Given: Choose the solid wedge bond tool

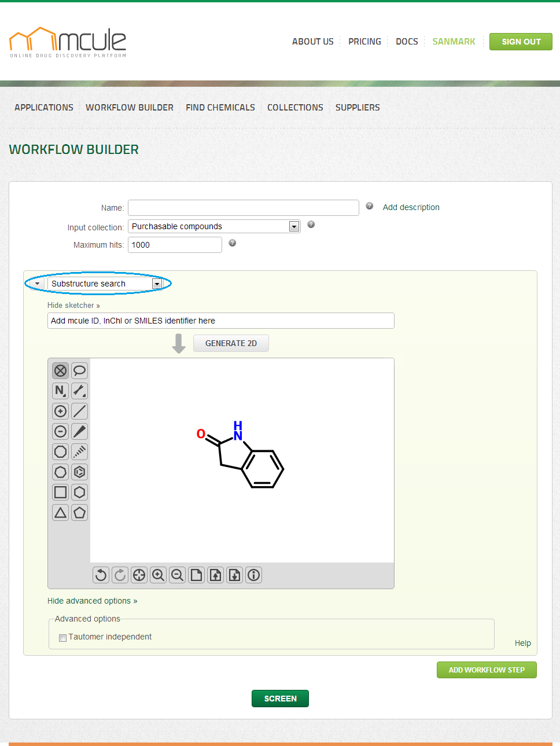Looking at the screenshot, I should [x=80, y=431].
